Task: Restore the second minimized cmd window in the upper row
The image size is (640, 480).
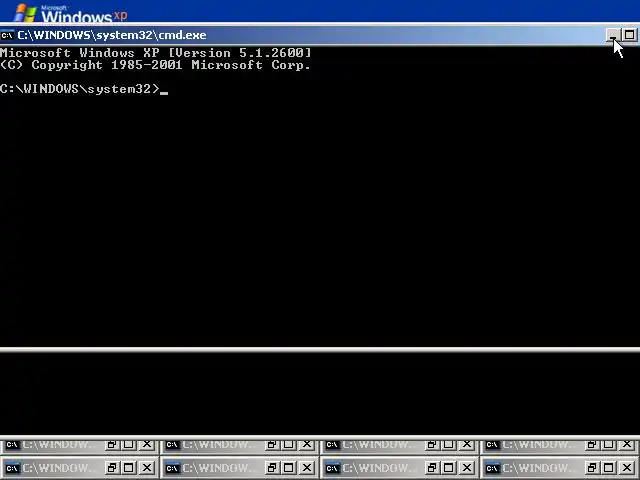Action: 272,445
